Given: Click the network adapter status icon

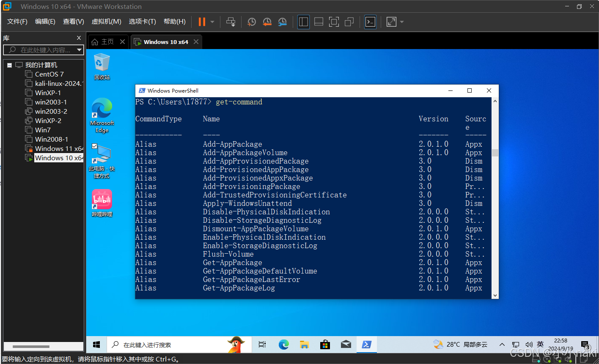Looking at the screenshot, I should pyautogui.click(x=558, y=359).
